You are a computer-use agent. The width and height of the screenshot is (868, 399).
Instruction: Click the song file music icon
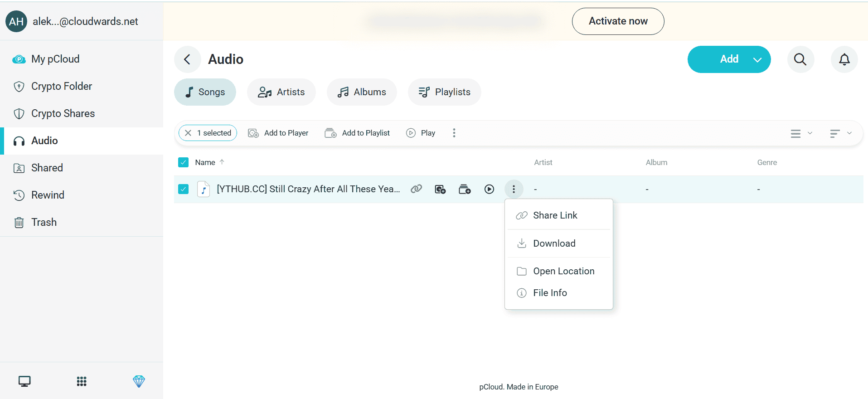tap(204, 189)
